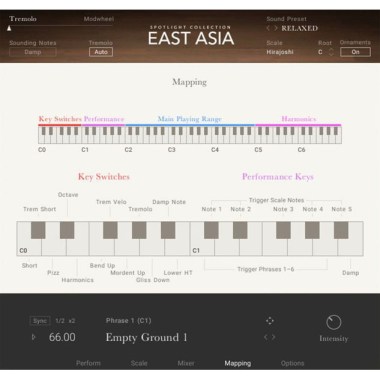Turn the Intensity knob

[333, 322]
